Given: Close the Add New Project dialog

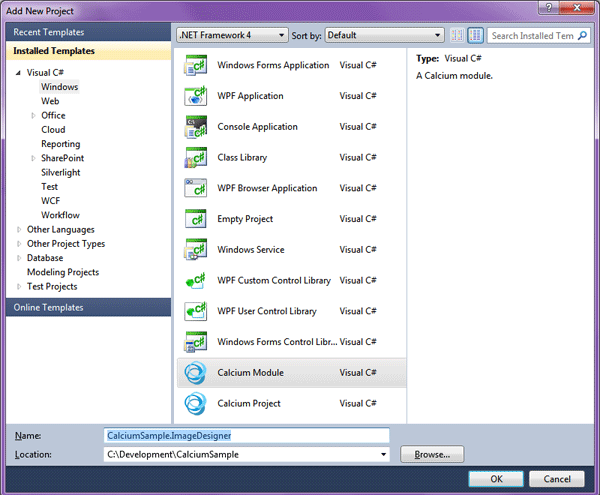Looking at the screenshot, I should pyautogui.click(x=577, y=7).
